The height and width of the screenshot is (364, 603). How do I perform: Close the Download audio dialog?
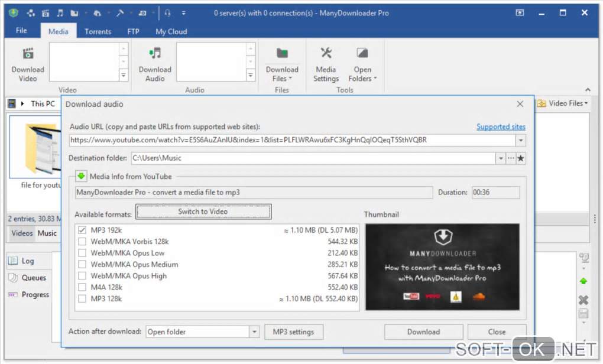pyautogui.click(x=520, y=104)
